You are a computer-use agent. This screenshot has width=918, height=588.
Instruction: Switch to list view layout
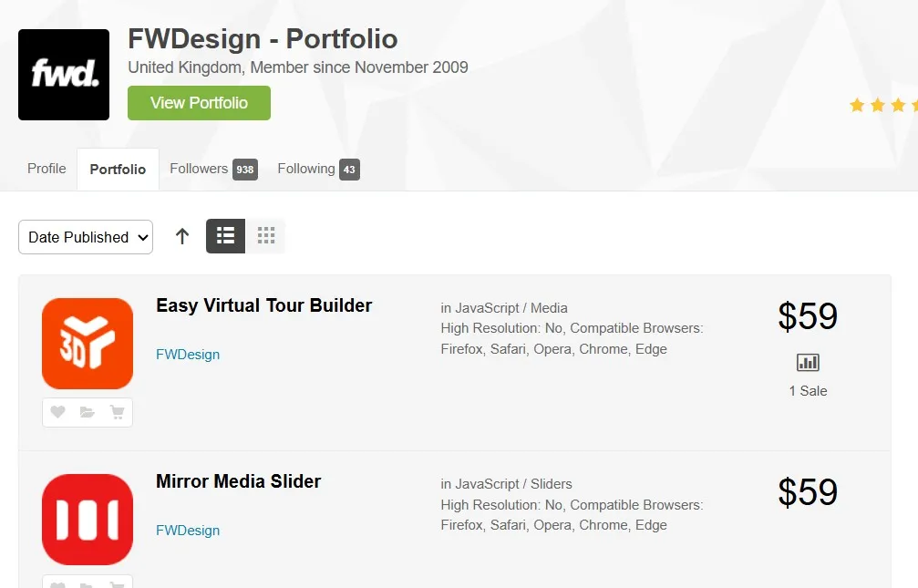(226, 236)
